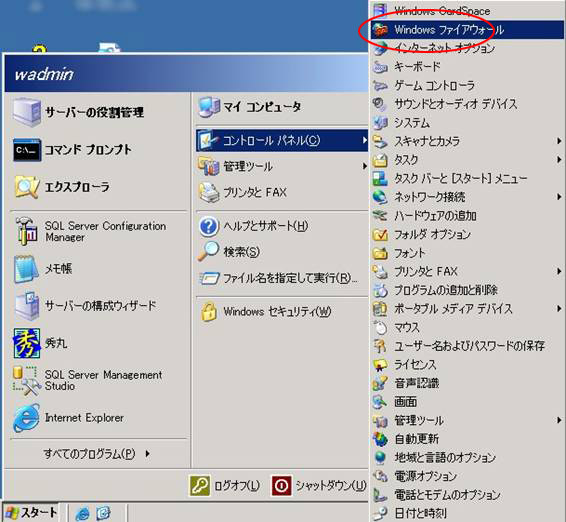Select 電話とモデムのオプション entry
This screenshot has height=522, width=566.
(x=467, y=495)
